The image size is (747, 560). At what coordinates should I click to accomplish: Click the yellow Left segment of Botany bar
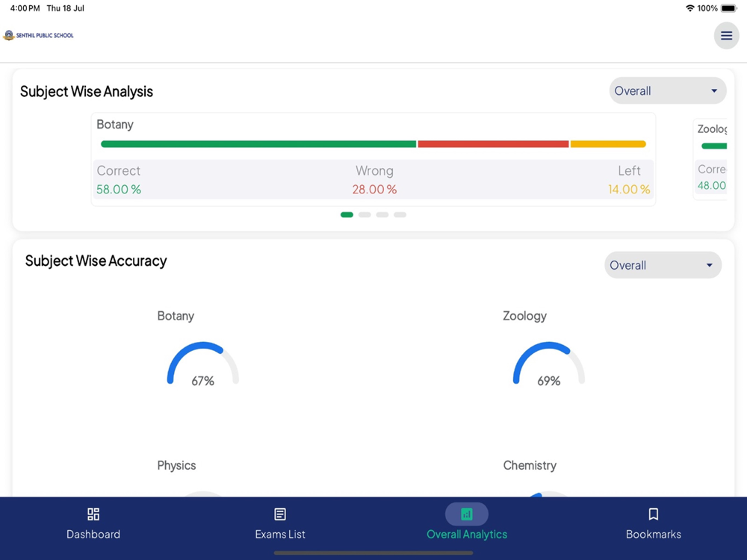click(608, 144)
